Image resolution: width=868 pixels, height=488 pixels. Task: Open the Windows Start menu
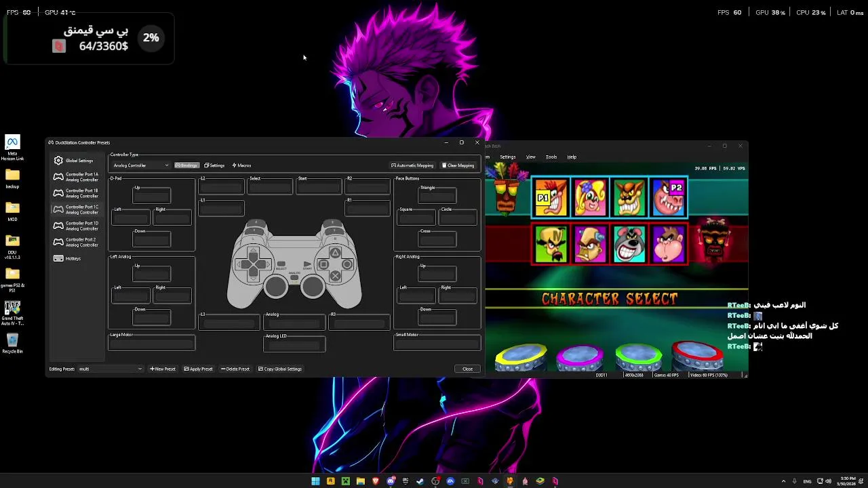coord(315,481)
